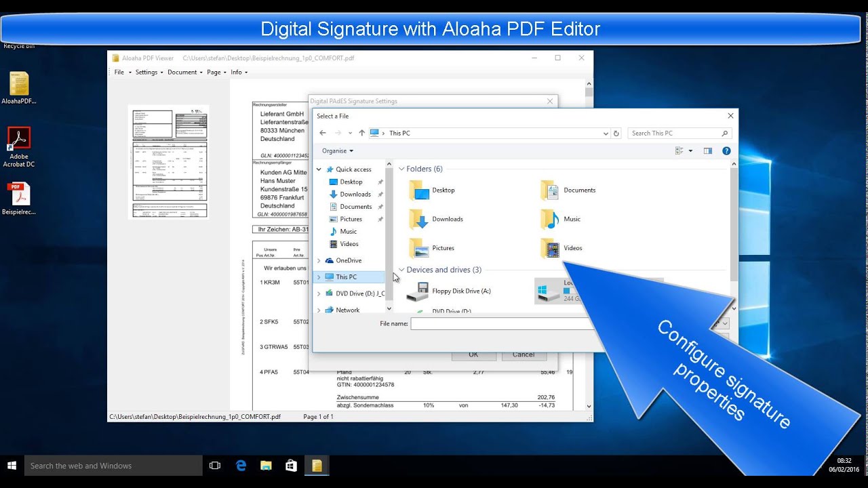
Task: Select the page thumbnail in Aloaha viewer
Action: pos(168,162)
